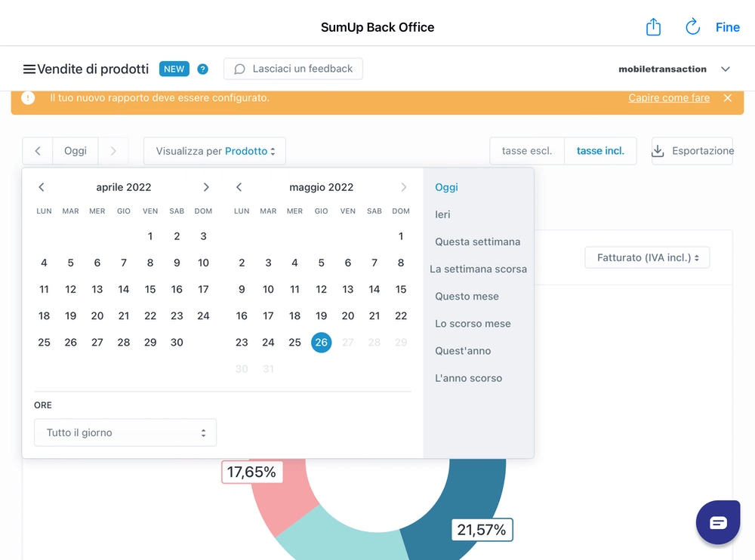Select 1 aprile in calendar
The image size is (755, 560).
(150, 236)
